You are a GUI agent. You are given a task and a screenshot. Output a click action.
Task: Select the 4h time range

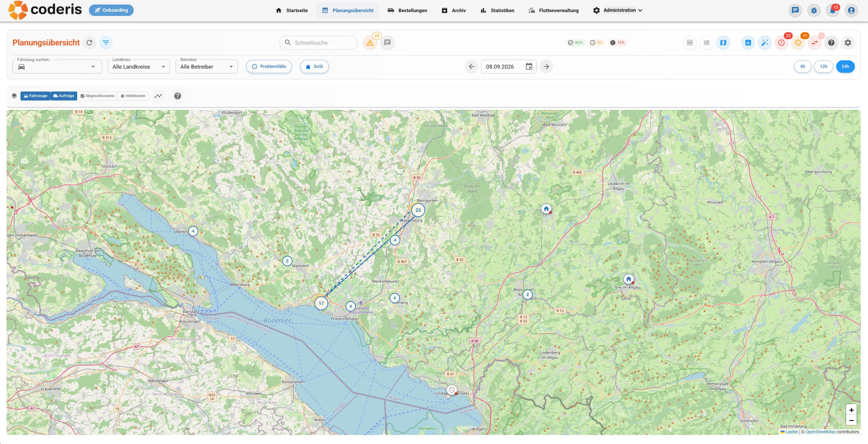(x=803, y=67)
